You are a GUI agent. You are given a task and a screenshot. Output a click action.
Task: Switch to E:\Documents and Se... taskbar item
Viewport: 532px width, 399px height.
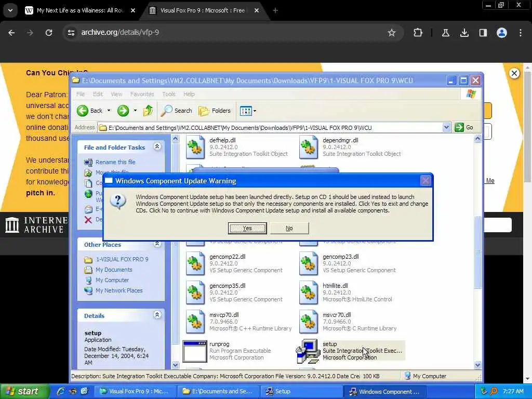219,392
